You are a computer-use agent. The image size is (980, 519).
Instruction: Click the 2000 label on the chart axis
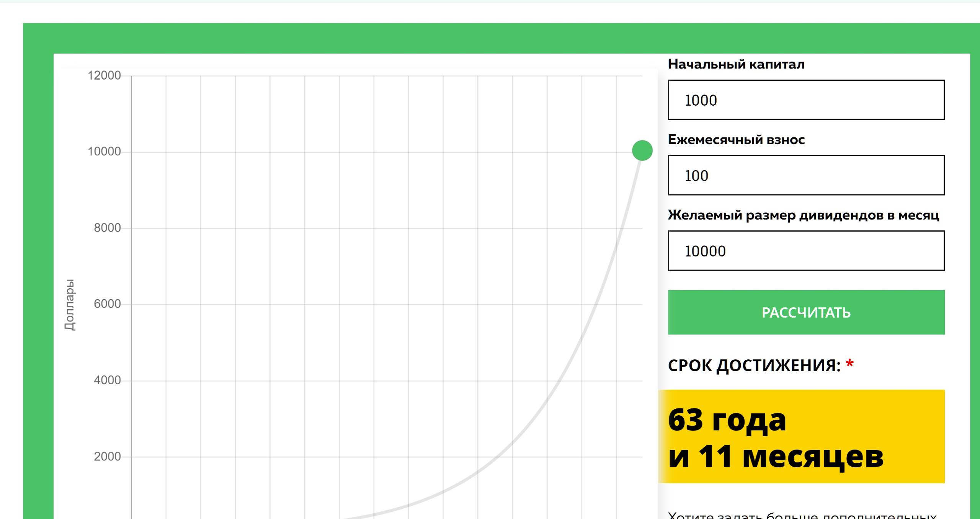pos(107,456)
